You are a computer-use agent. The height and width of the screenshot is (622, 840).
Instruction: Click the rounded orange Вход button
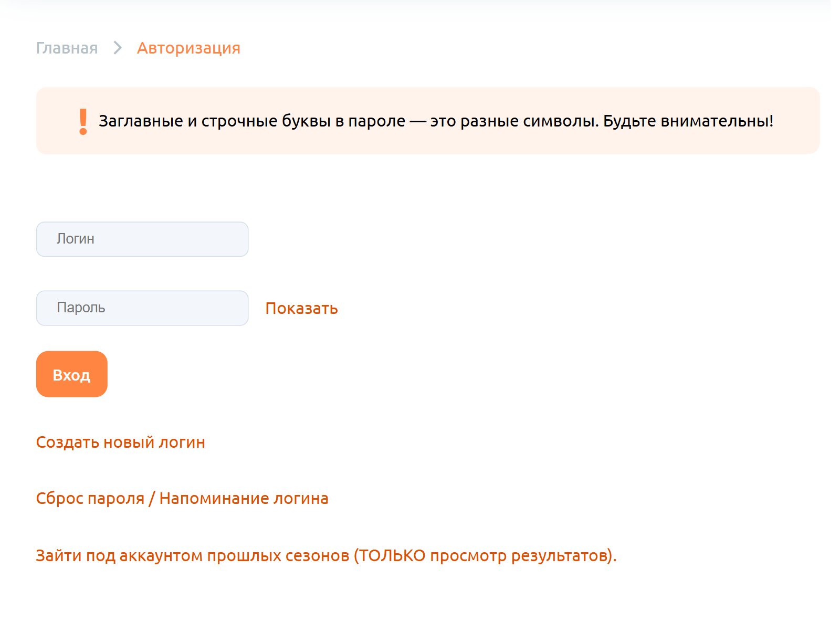[x=71, y=374]
